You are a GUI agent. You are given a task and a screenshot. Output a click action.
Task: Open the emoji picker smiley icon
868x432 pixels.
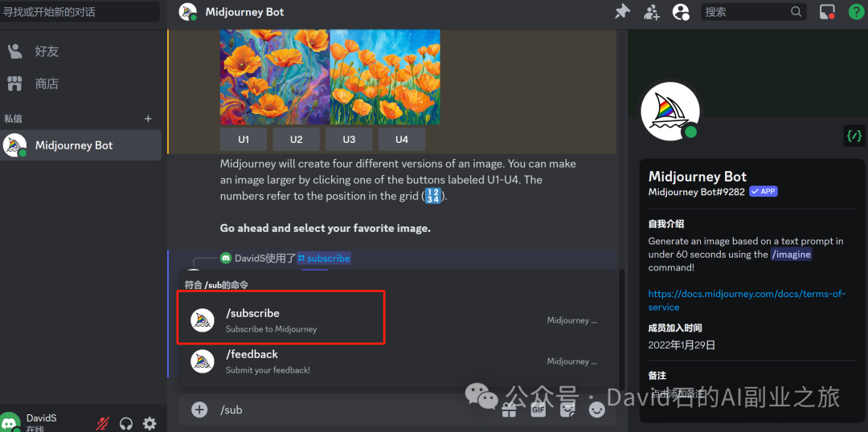pos(596,410)
